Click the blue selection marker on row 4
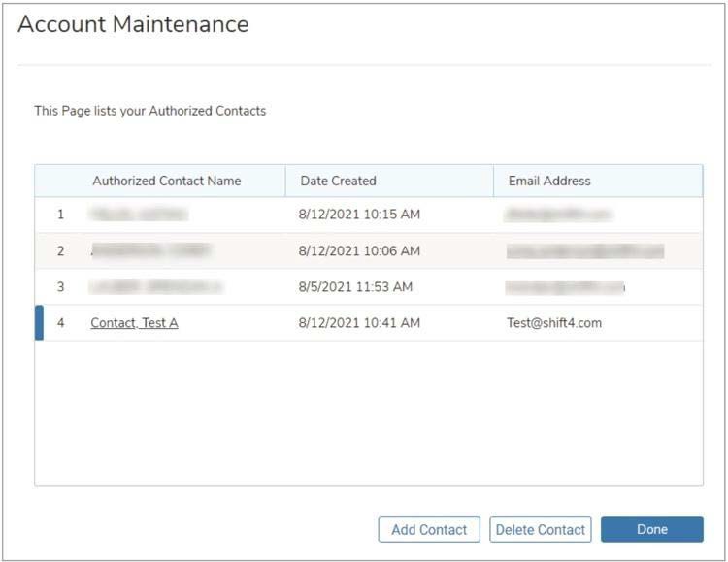The width and height of the screenshot is (728, 562). [39, 323]
